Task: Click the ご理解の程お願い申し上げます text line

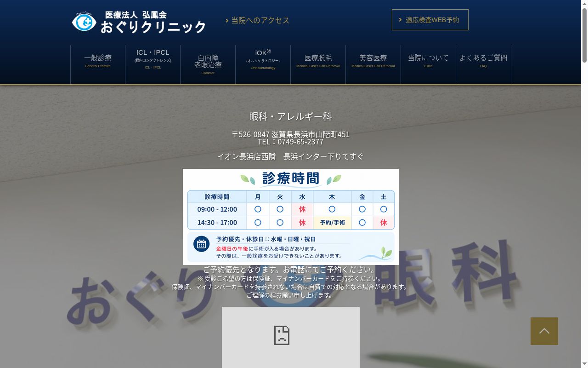Action: [x=291, y=295]
